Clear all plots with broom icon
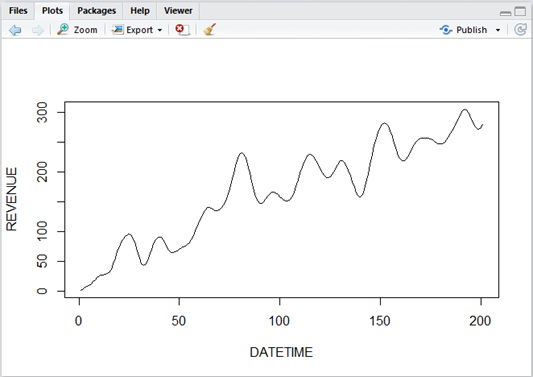The width and height of the screenshot is (533, 377). click(x=210, y=30)
